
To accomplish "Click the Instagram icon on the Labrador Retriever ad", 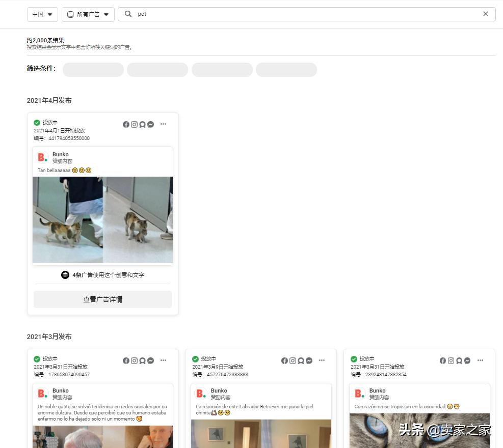I will [293, 360].
